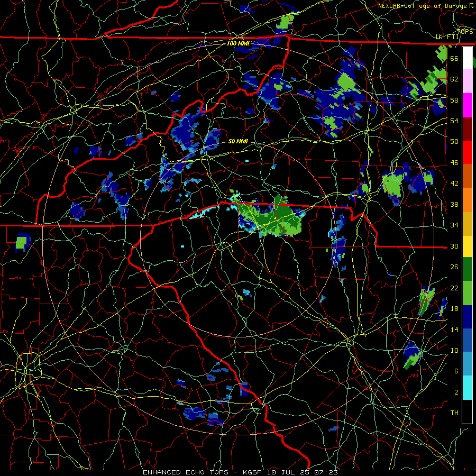Click the '46' legend value
Viewport: 476px width, 476px height.
[454, 163]
